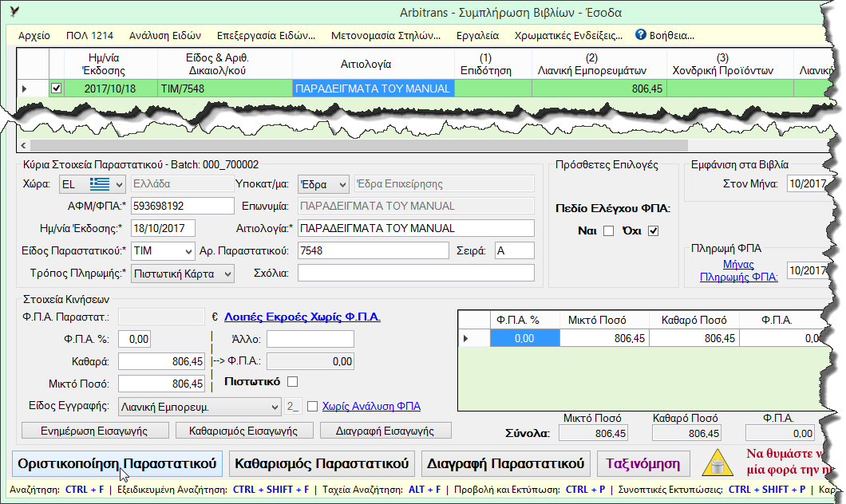Viewport: 846px width, 504px height.
Task: Click the Διαγραφή Παραστατικού button
Action: click(x=505, y=463)
